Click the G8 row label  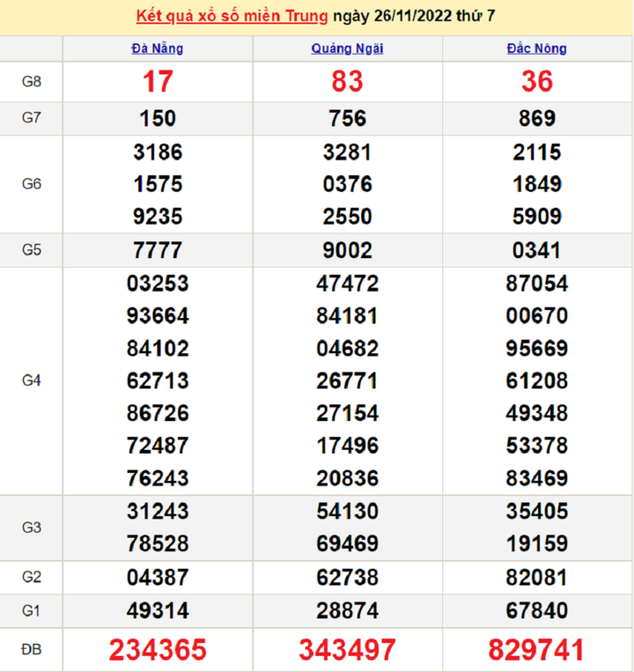tap(32, 82)
